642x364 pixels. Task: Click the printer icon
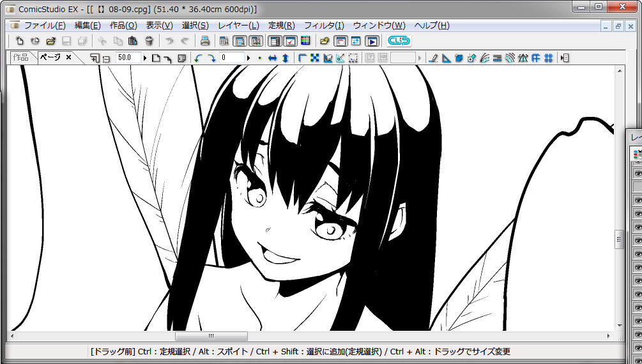coord(205,41)
